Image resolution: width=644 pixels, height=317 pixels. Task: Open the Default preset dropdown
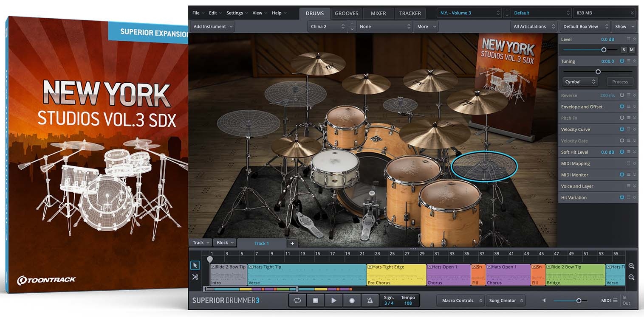(541, 13)
